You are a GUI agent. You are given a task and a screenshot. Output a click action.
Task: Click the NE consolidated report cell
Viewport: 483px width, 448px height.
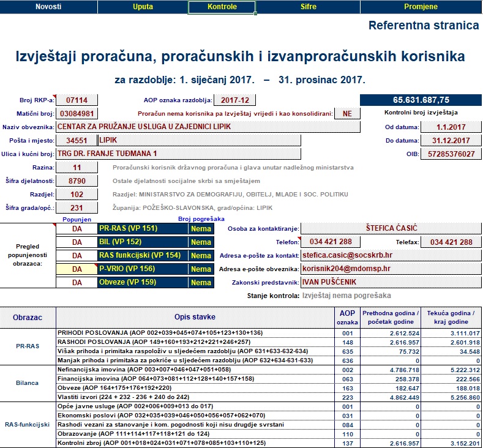coord(347,114)
